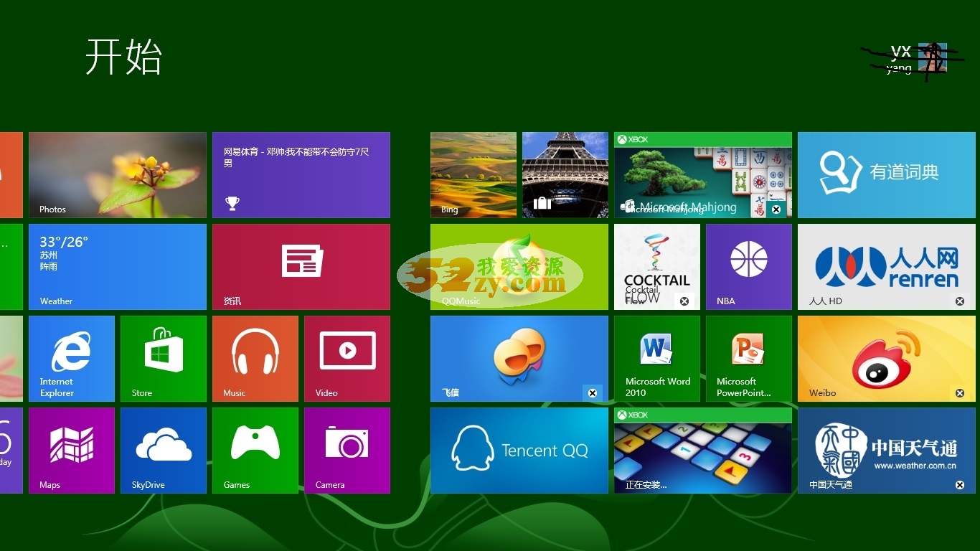The height and width of the screenshot is (551, 980).
Task: Open the 有道词典 dictionary tile
Action: pos(887,175)
